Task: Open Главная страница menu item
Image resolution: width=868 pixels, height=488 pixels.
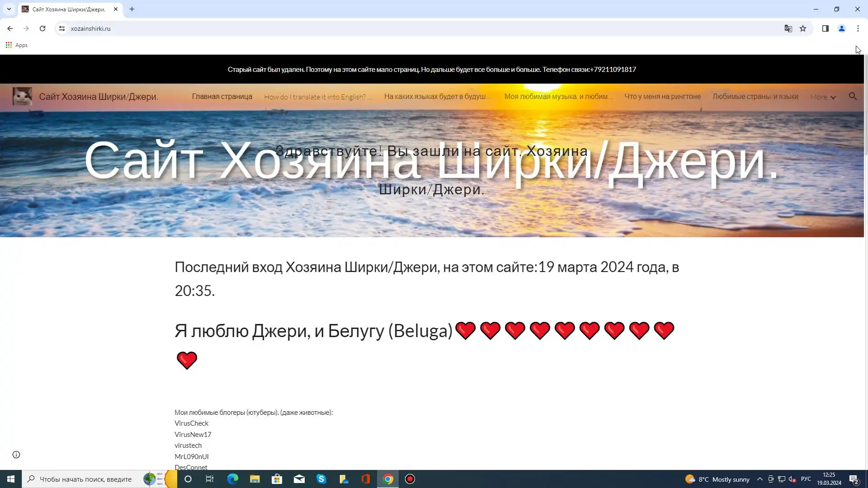Action: click(222, 96)
